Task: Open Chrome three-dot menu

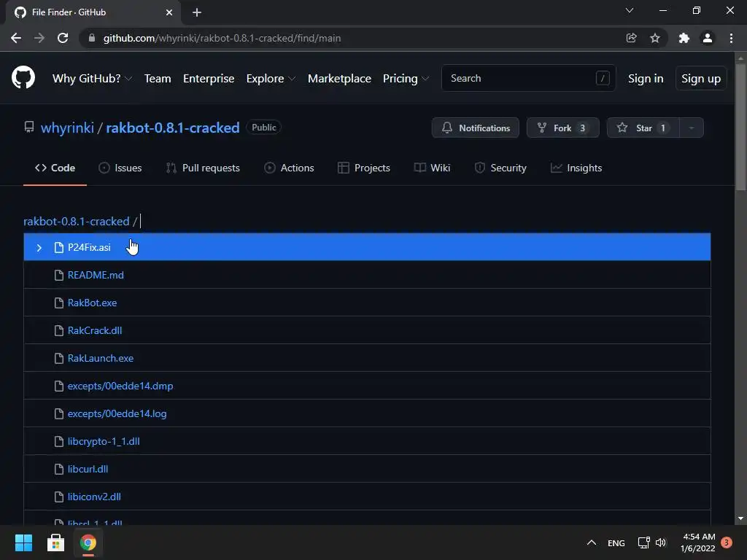Action: coord(731,38)
